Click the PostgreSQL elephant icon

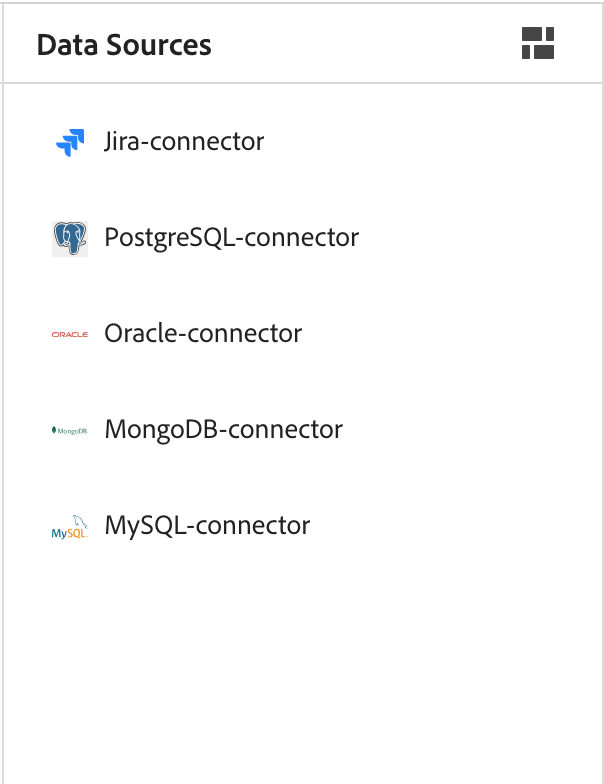point(70,238)
